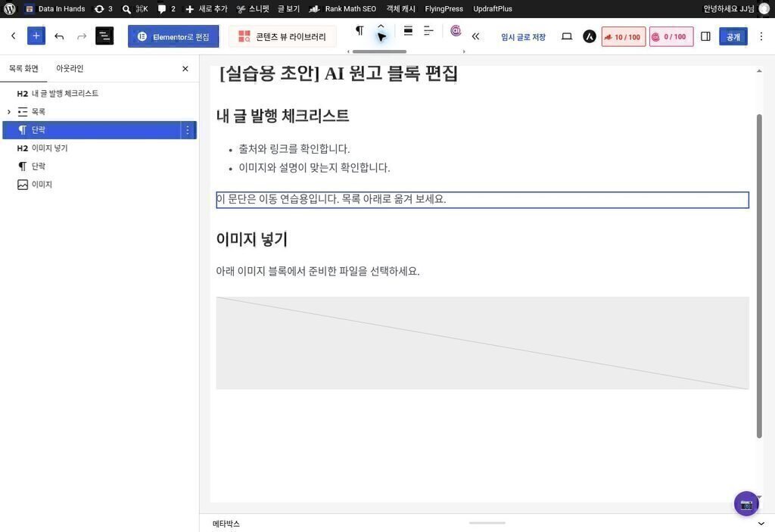Open the 안녕하세요 JJ님 account menu
This screenshot has width=775, height=532.
(736, 9)
